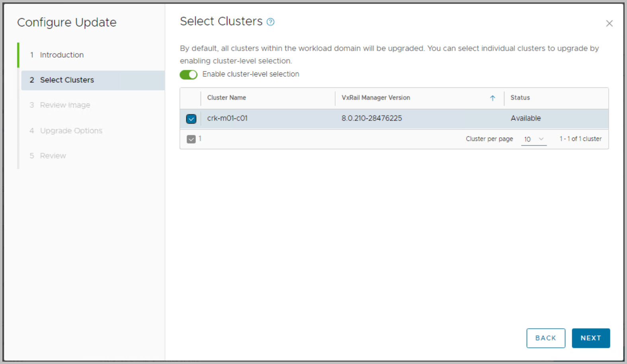Open the Cluster per page dropdown
This screenshot has height=364, width=627.
pos(533,139)
